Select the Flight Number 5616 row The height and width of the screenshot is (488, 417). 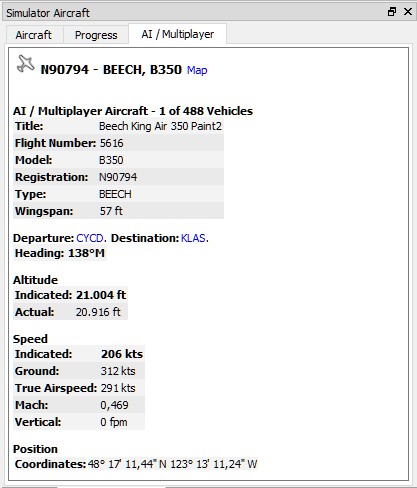click(118, 143)
